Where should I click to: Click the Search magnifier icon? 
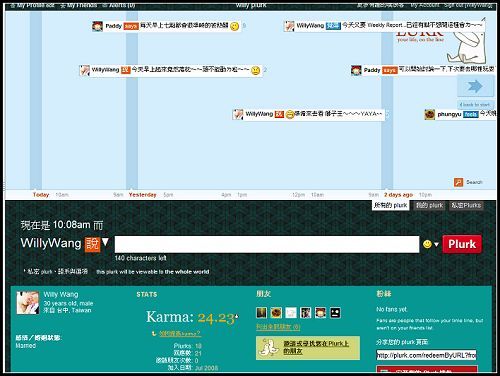[459, 182]
